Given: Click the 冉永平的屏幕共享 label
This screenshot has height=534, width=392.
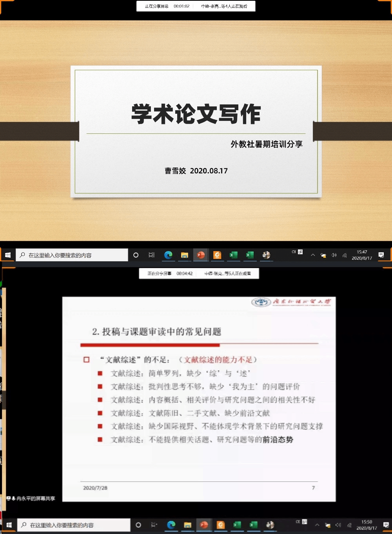Looking at the screenshot, I should pos(36,499).
